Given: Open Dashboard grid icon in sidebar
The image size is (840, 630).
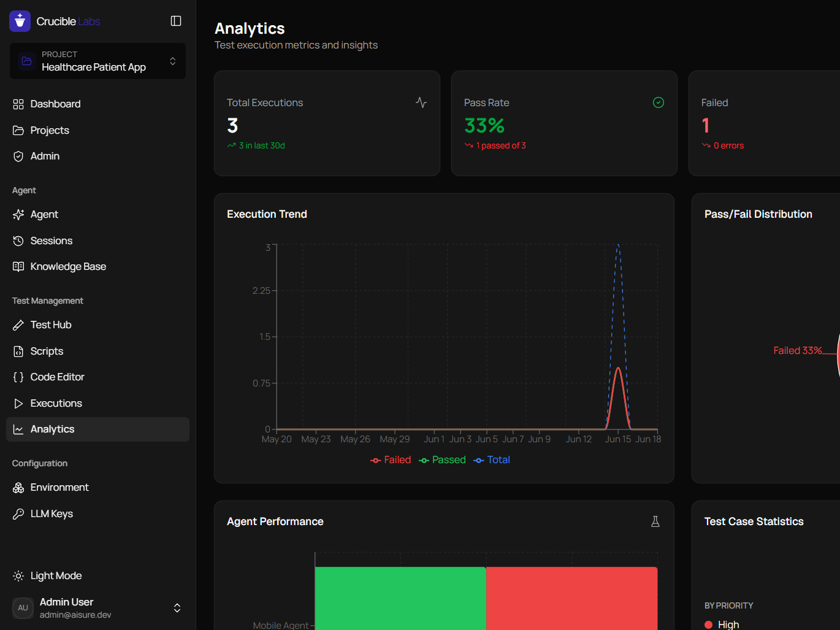Looking at the screenshot, I should tap(18, 104).
